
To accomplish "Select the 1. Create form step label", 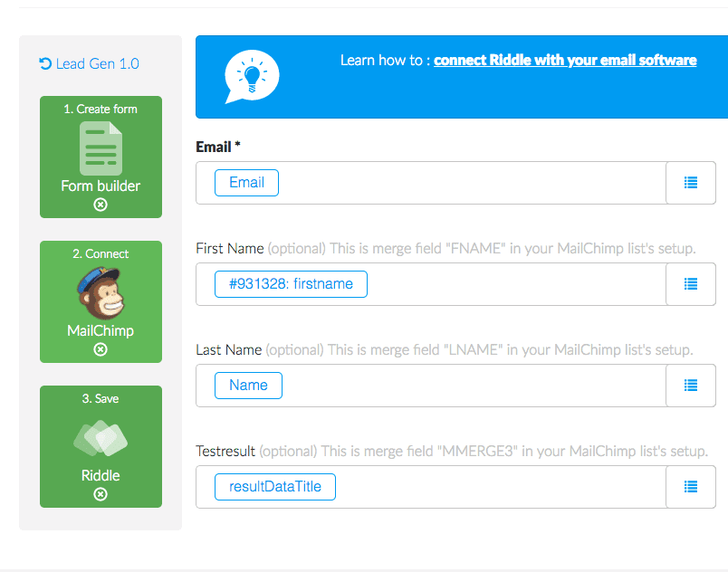I will click(x=101, y=109).
